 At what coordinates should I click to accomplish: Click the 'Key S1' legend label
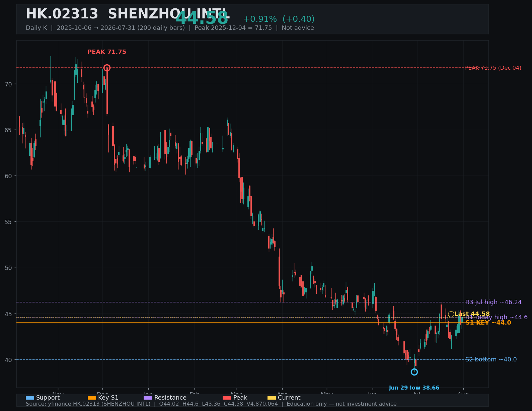[x=108, y=398]
